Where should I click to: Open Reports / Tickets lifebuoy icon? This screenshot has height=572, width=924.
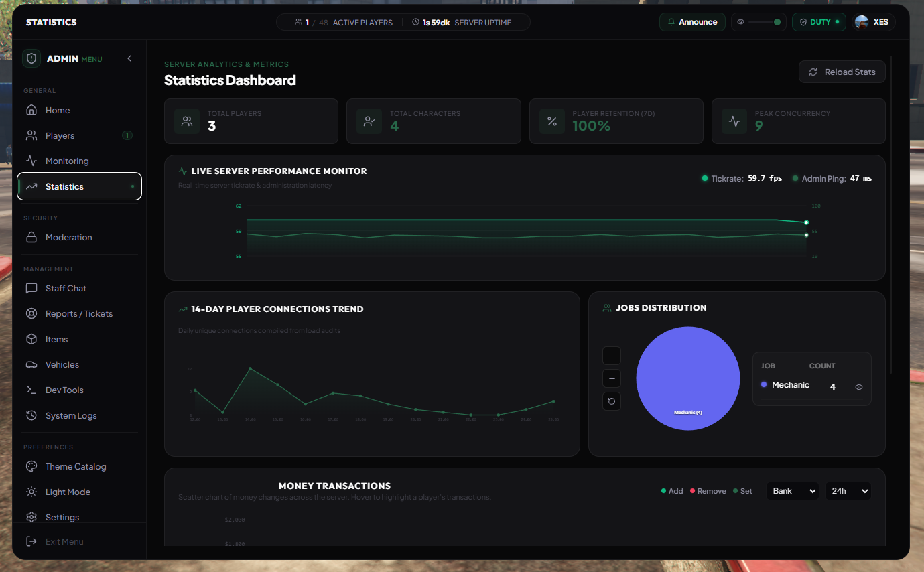31,314
